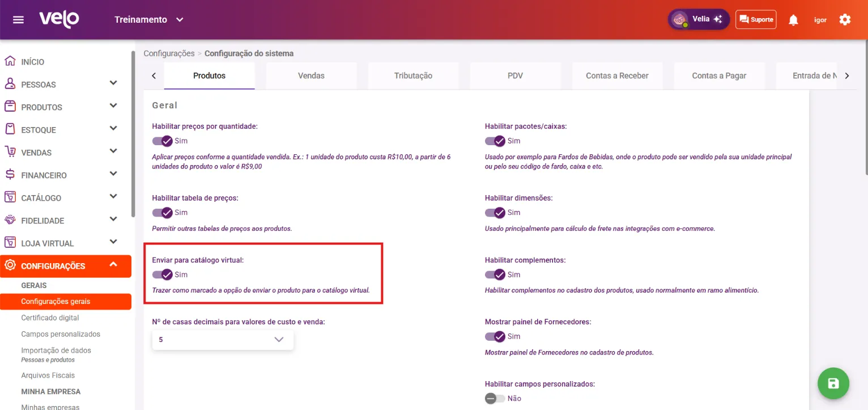The height and width of the screenshot is (410, 868).
Task: Switch to the Contas a Receber tab
Action: 617,76
